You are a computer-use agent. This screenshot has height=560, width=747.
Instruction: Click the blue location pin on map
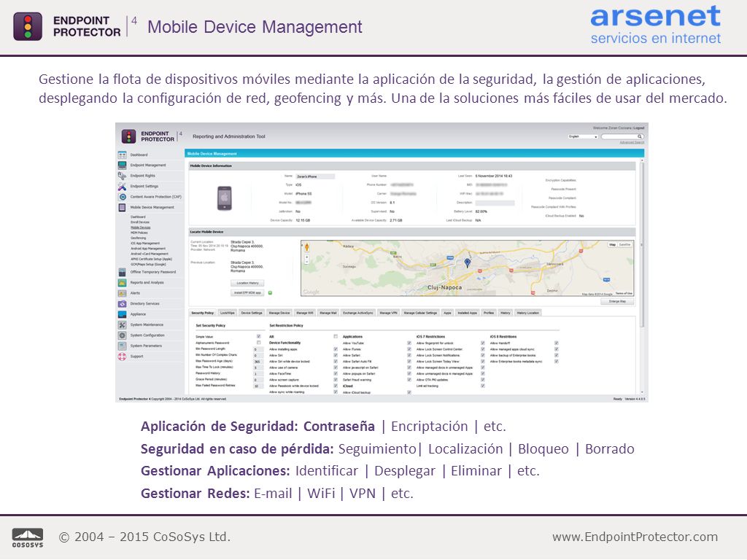pyautogui.click(x=468, y=262)
